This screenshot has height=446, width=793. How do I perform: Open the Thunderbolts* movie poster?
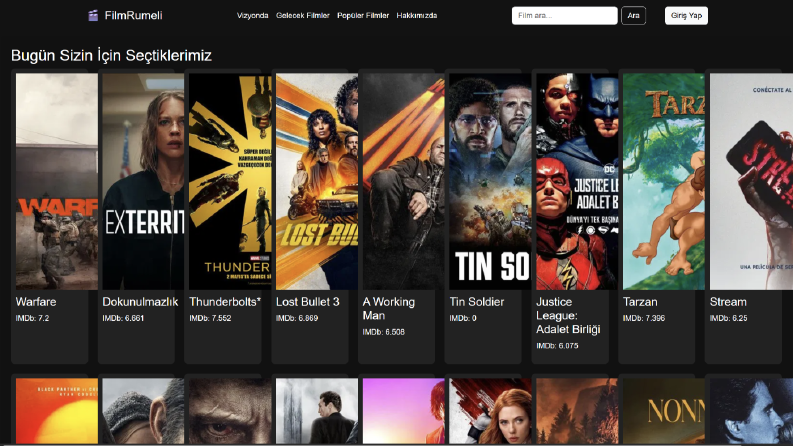[230, 182]
